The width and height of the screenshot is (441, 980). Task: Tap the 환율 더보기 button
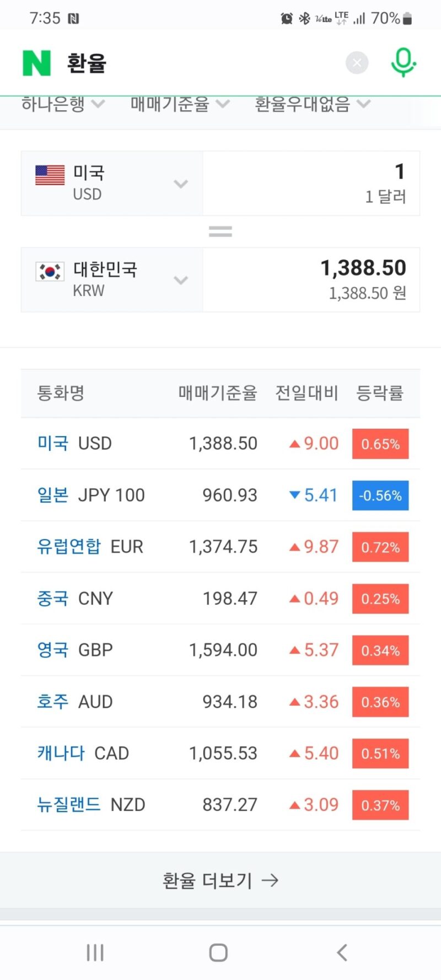click(220, 880)
